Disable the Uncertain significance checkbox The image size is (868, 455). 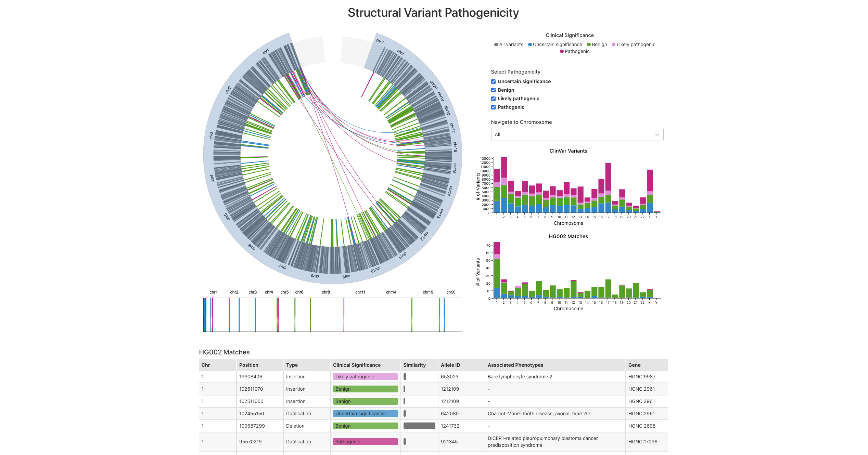493,80
